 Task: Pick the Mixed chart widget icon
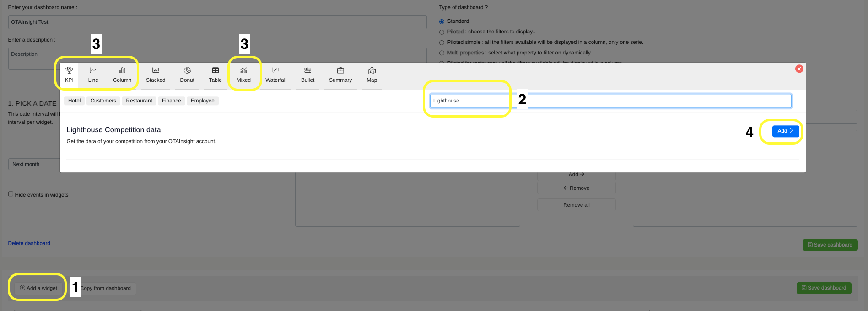pyautogui.click(x=243, y=70)
